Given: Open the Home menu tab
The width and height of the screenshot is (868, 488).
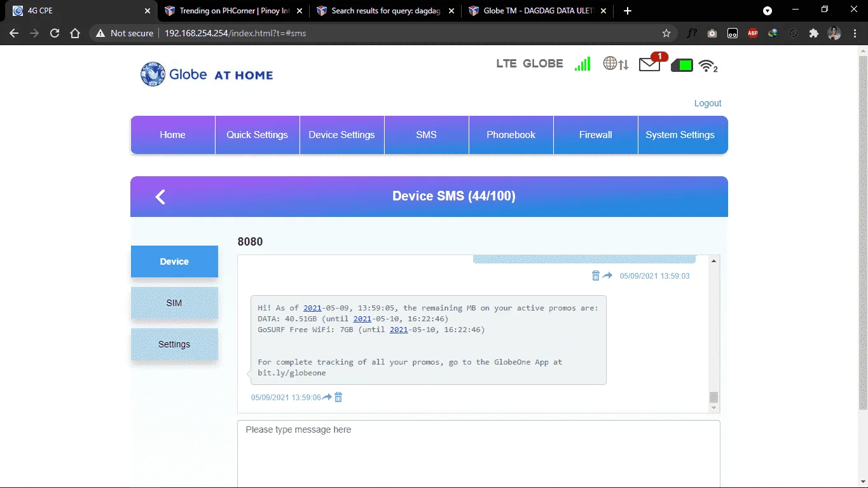Looking at the screenshot, I should tap(173, 135).
